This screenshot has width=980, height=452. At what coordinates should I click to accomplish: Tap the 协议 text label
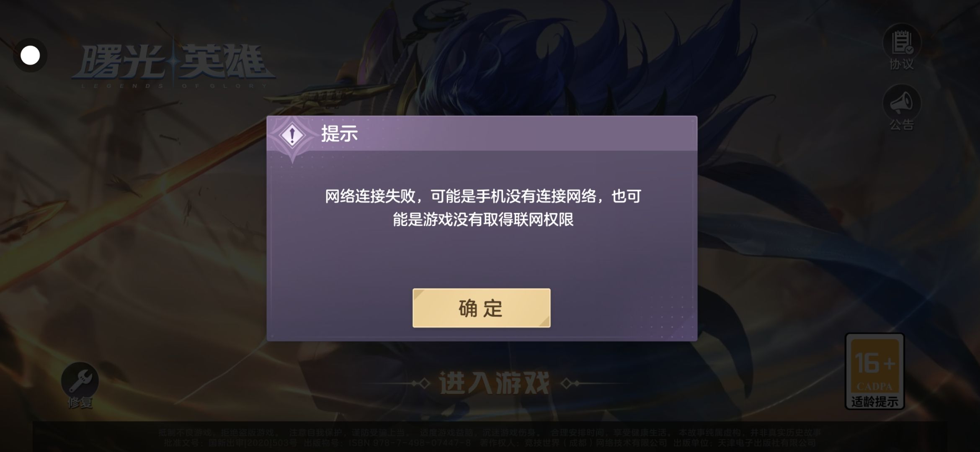tap(902, 64)
